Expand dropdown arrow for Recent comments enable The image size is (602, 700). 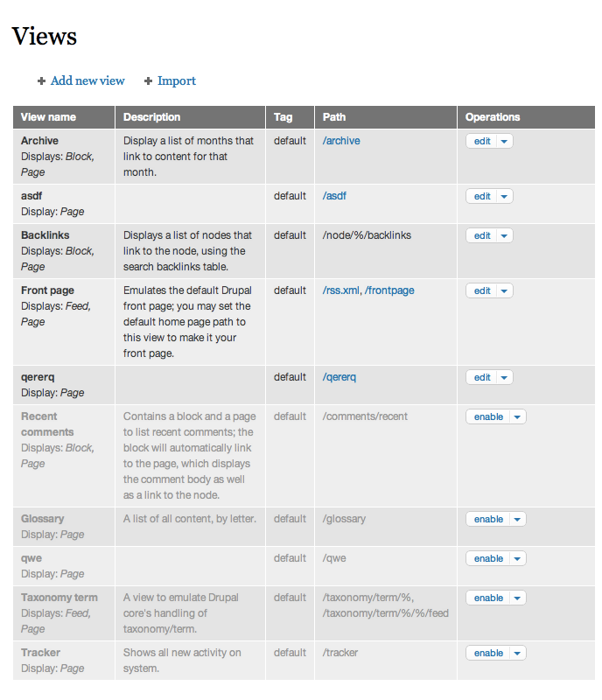[517, 417]
